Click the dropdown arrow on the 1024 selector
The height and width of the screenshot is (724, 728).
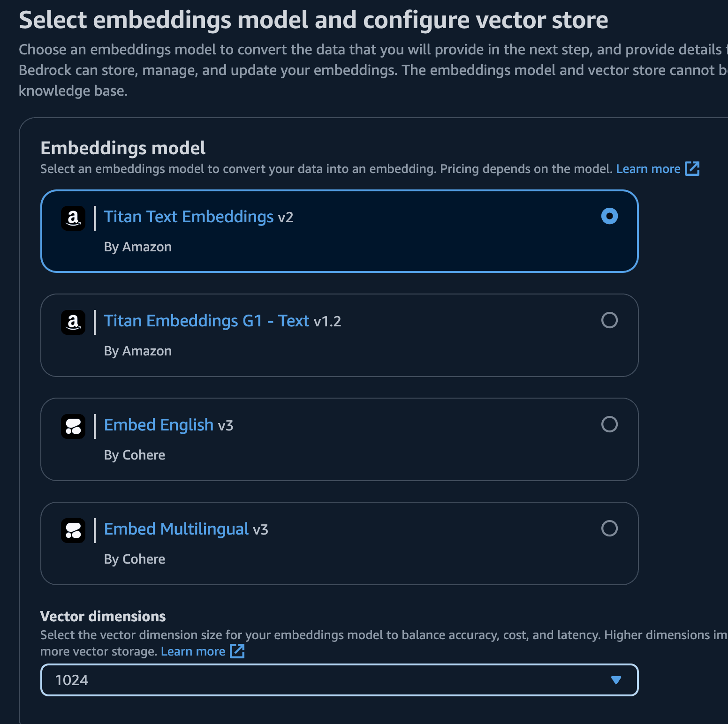pos(616,680)
